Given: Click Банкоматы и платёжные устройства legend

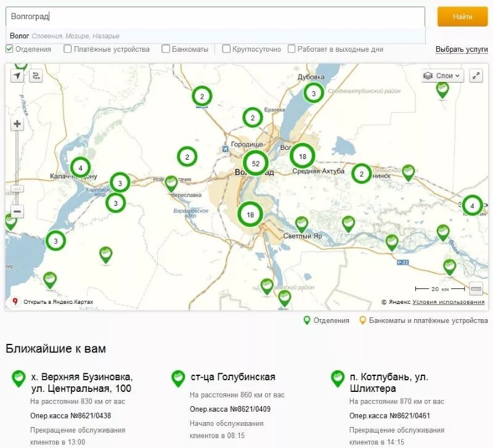Looking at the screenshot, I should [423, 320].
